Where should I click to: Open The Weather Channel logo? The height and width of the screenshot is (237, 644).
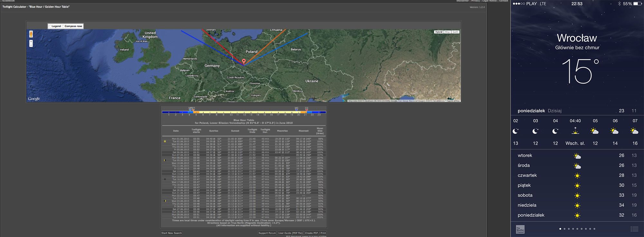[x=520, y=229]
